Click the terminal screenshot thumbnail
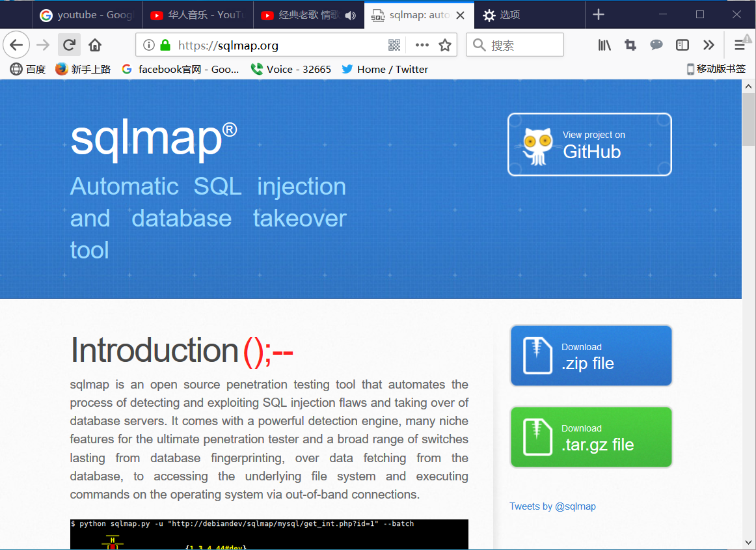This screenshot has width=756, height=550. pos(269,534)
